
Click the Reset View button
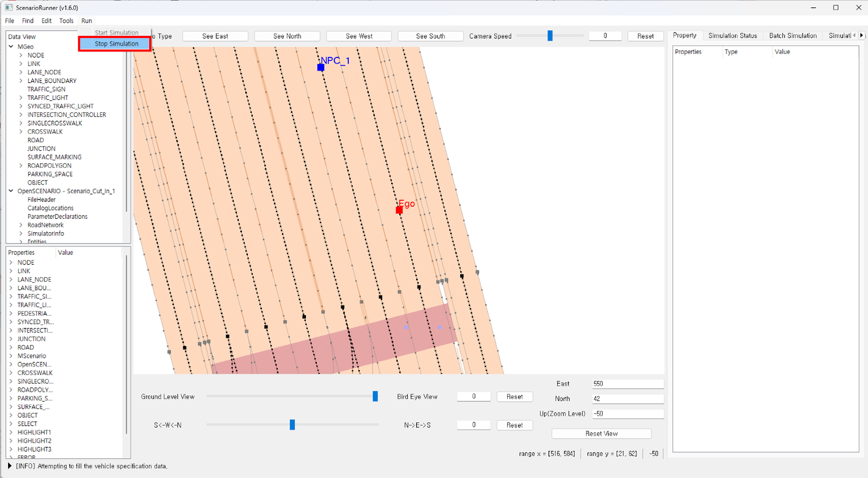pos(601,434)
